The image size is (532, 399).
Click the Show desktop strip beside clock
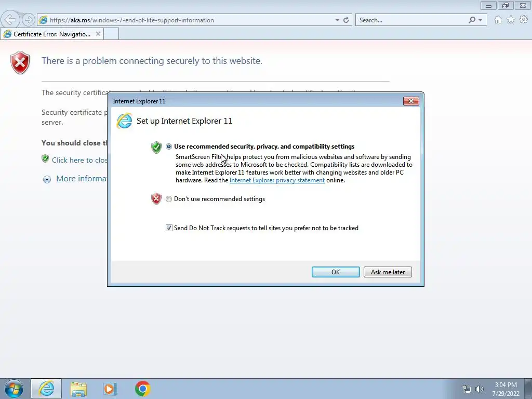[x=528, y=389]
